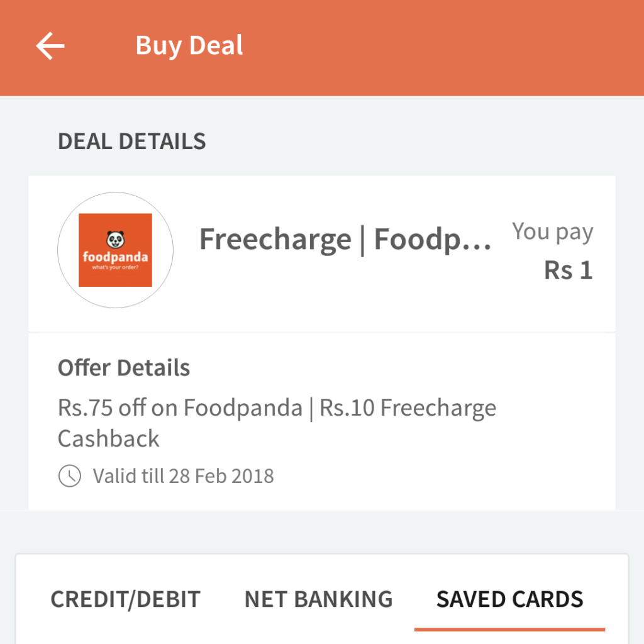
Task: Click the You pay label
Action: point(552,231)
